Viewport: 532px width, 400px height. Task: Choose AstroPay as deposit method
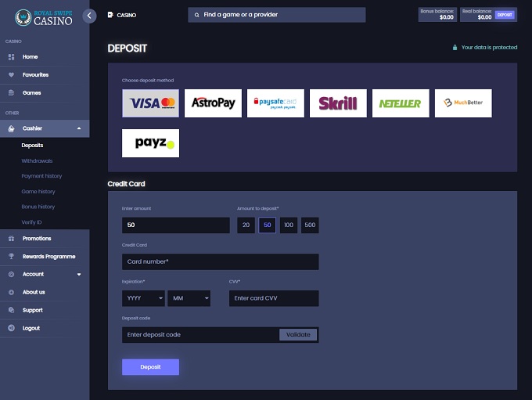click(213, 103)
